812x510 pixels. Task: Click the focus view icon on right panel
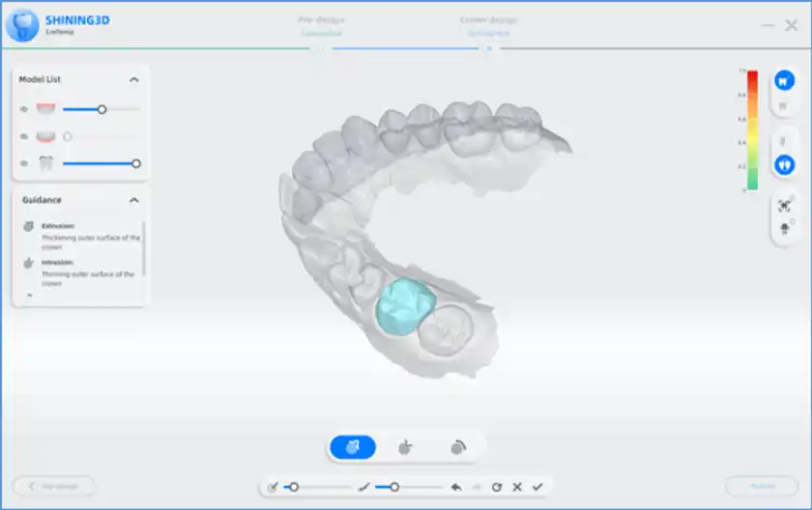tap(784, 206)
